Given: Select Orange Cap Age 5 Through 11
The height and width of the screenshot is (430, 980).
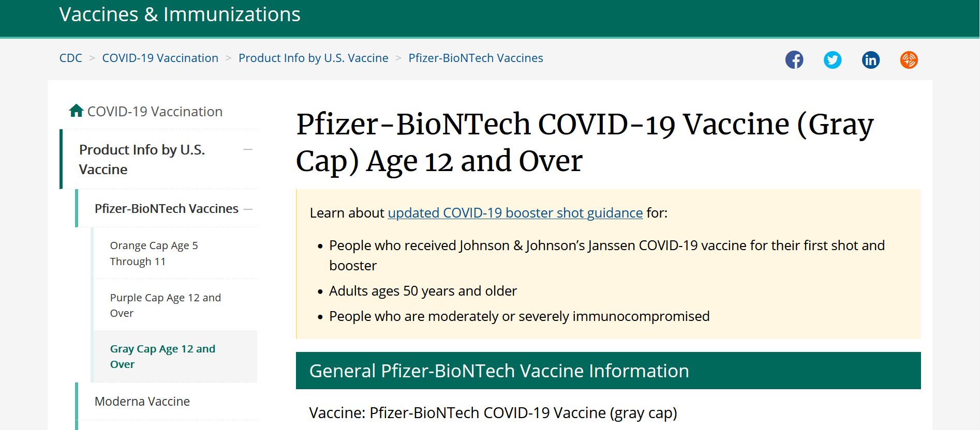Looking at the screenshot, I should [x=154, y=253].
